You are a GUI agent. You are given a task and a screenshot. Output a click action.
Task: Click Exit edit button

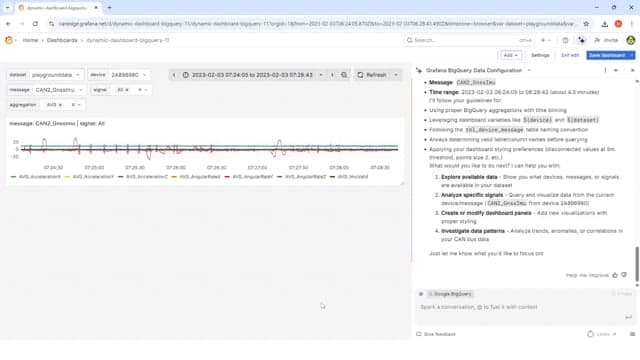tap(570, 55)
